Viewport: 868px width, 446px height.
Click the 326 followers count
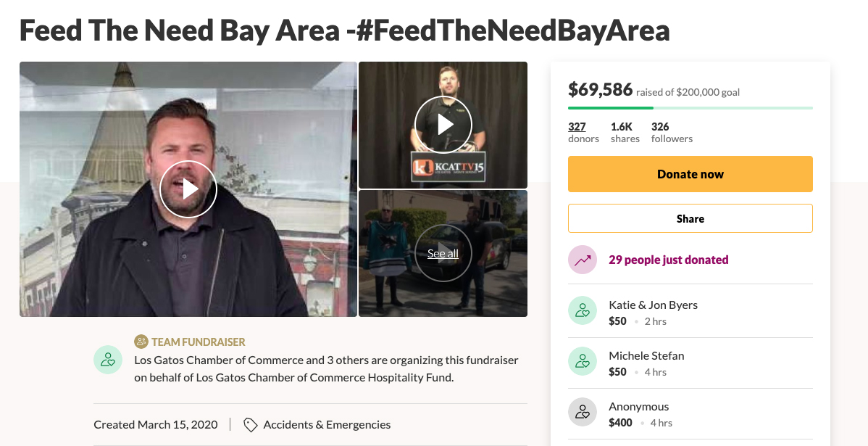click(672, 133)
